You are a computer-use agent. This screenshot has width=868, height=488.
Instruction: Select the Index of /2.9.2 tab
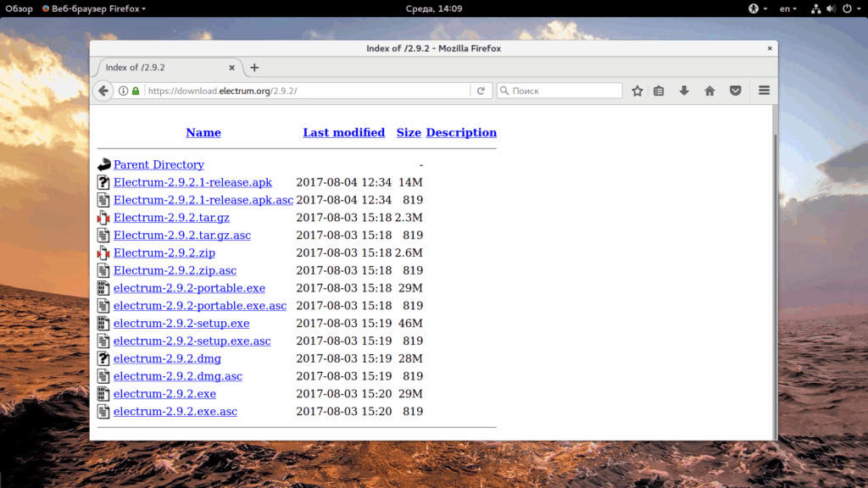169,68
